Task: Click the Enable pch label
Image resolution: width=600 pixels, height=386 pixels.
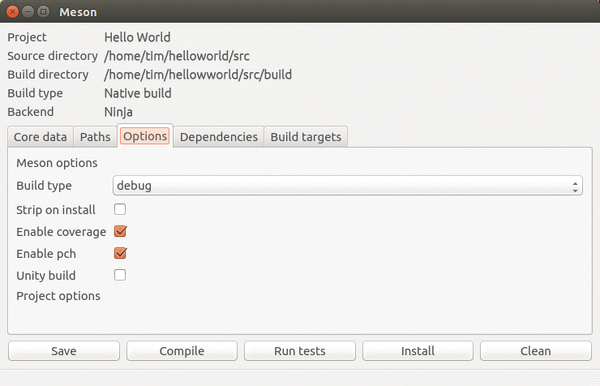Action: [46, 254]
